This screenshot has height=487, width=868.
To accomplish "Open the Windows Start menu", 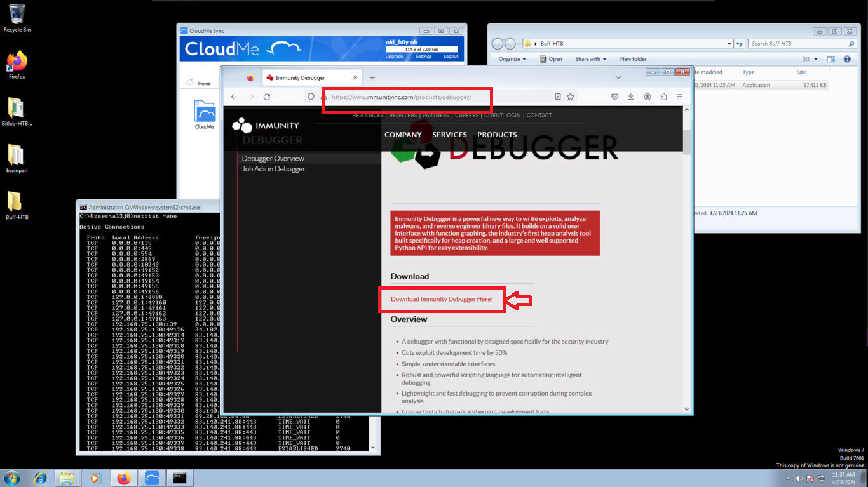I will 12,478.
